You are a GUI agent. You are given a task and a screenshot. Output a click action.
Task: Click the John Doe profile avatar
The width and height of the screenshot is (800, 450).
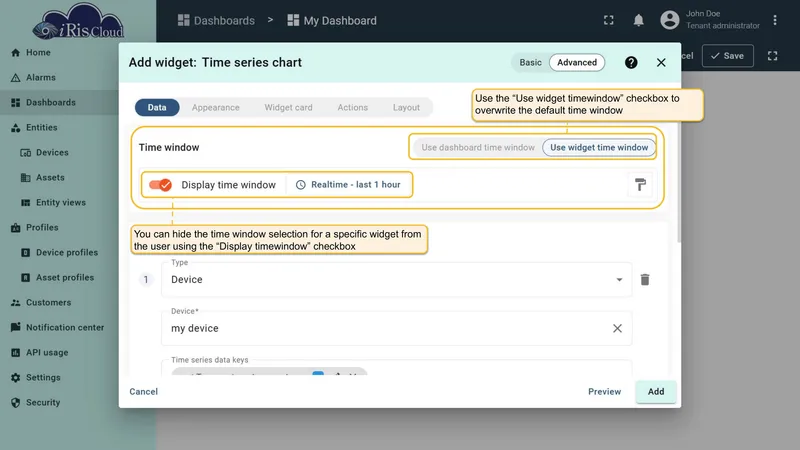(669, 20)
